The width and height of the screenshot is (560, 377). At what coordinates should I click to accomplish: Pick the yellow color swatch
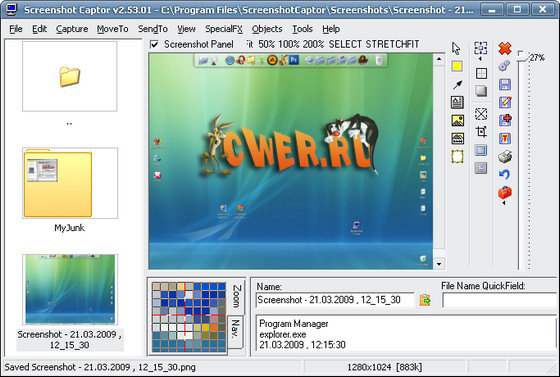(x=457, y=66)
